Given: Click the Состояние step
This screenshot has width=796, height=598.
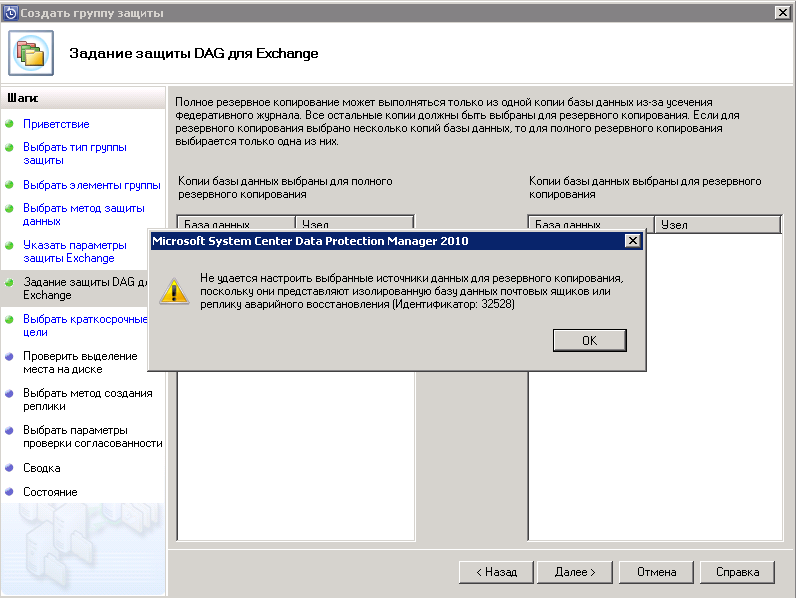Looking at the screenshot, I should (50, 492).
